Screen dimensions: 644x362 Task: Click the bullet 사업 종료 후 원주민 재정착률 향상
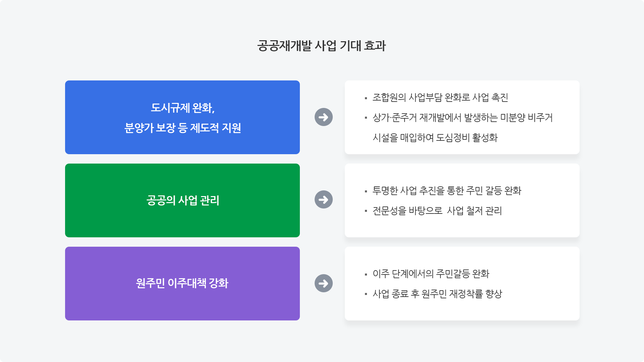click(437, 294)
